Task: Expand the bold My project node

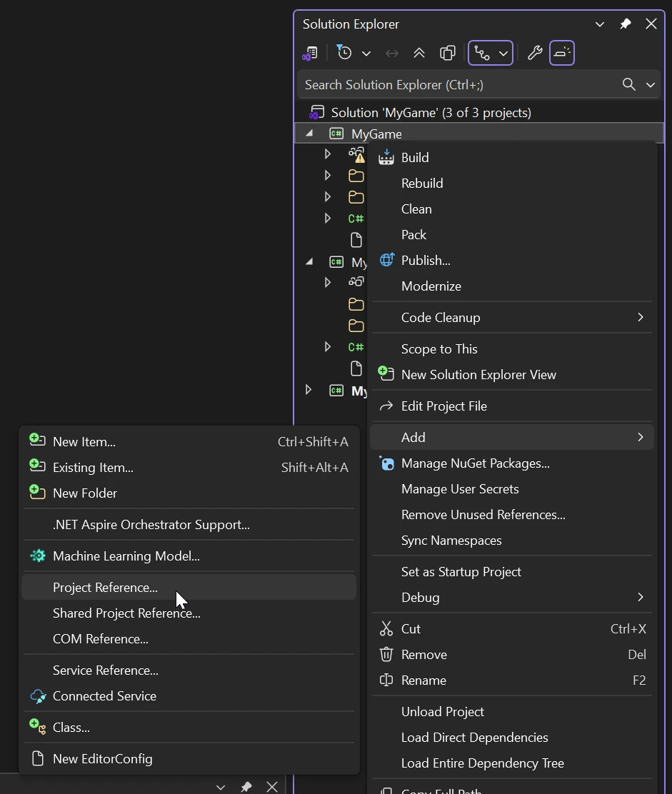Action: pyautogui.click(x=308, y=390)
